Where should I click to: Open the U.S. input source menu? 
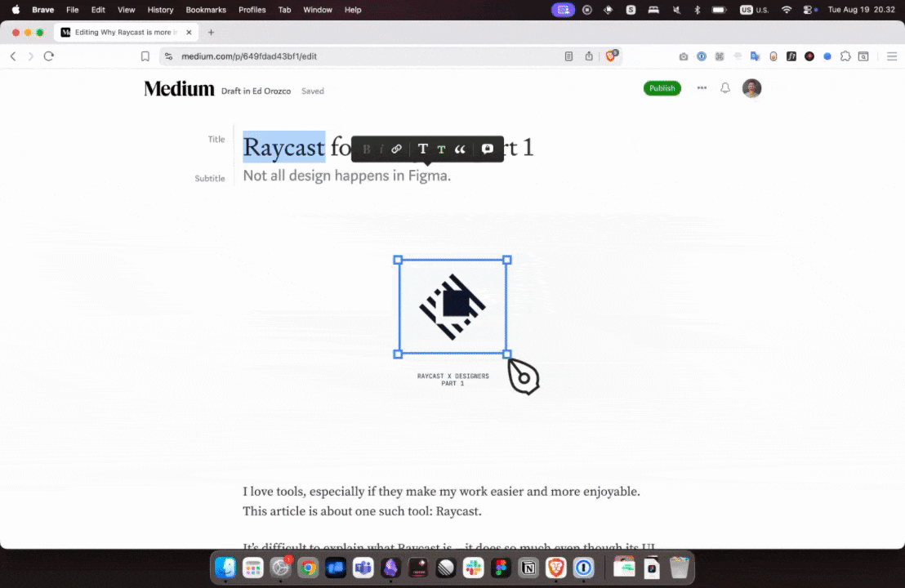pos(754,10)
